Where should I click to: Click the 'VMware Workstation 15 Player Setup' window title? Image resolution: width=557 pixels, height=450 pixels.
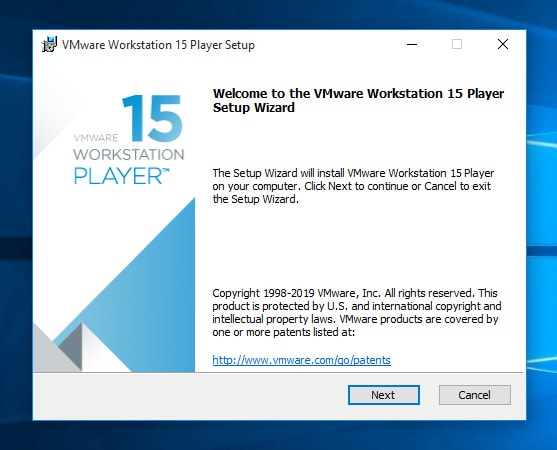[158, 45]
